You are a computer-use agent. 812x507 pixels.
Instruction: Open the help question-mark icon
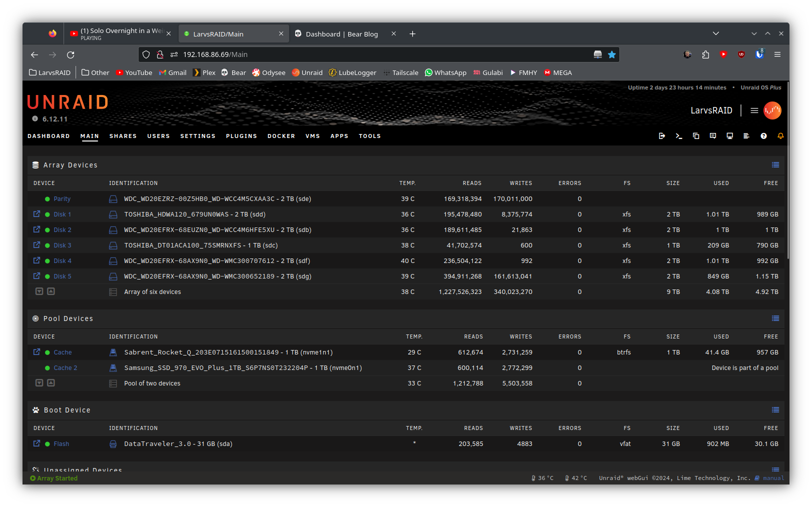(x=763, y=136)
